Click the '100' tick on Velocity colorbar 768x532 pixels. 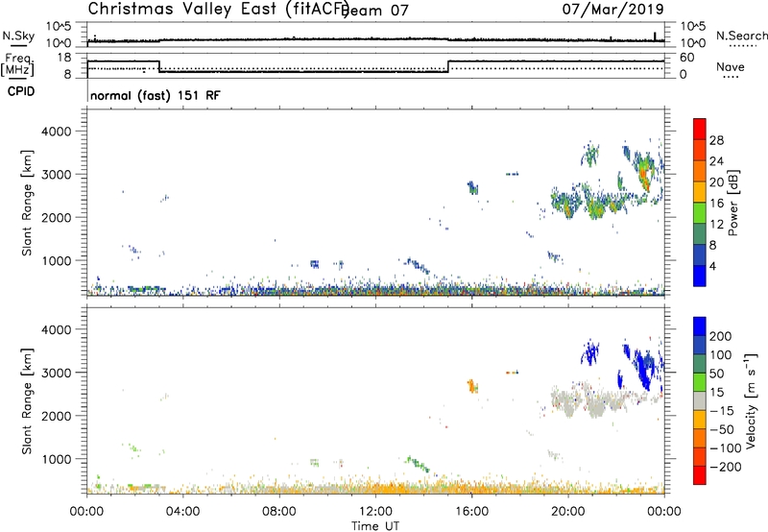point(721,354)
